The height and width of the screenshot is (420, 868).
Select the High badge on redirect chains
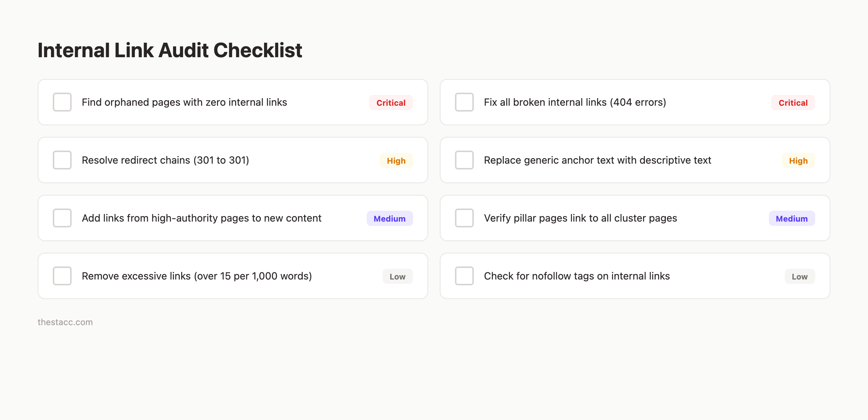coord(396,160)
